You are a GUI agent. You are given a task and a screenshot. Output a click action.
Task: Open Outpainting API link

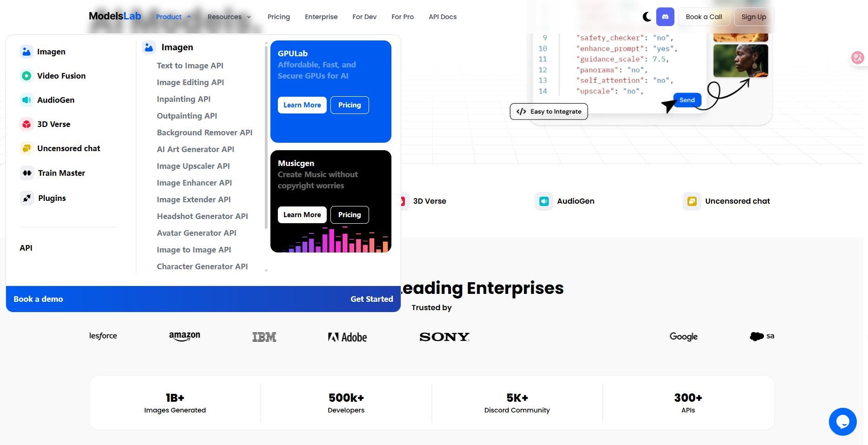[x=187, y=116]
